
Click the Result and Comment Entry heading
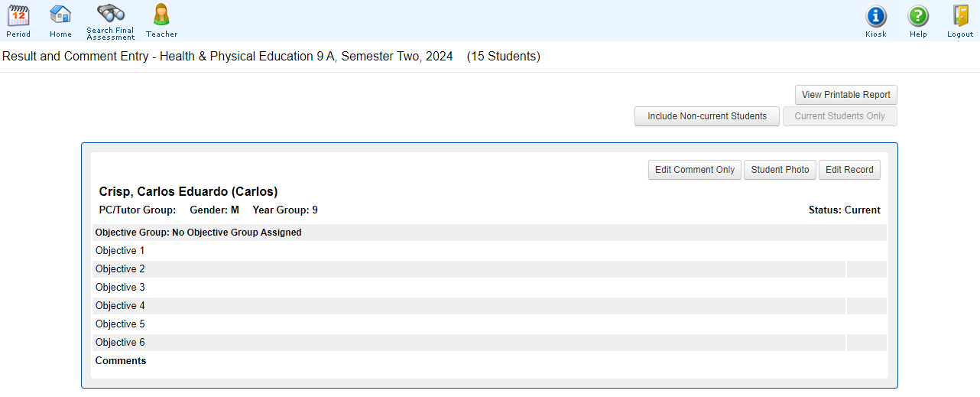tap(227, 57)
